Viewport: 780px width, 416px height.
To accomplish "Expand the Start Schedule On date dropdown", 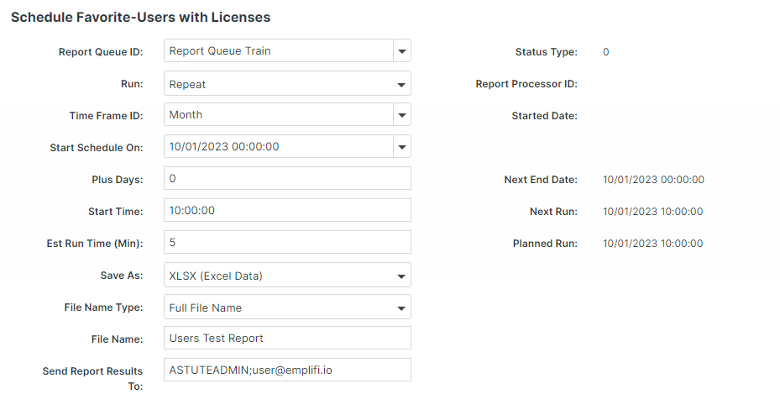I will 401,147.
